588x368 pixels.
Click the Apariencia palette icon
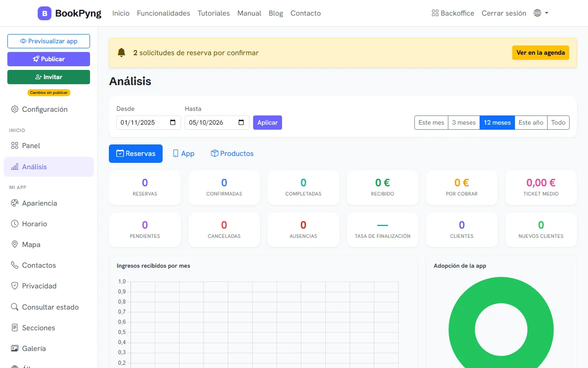(x=15, y=203)
